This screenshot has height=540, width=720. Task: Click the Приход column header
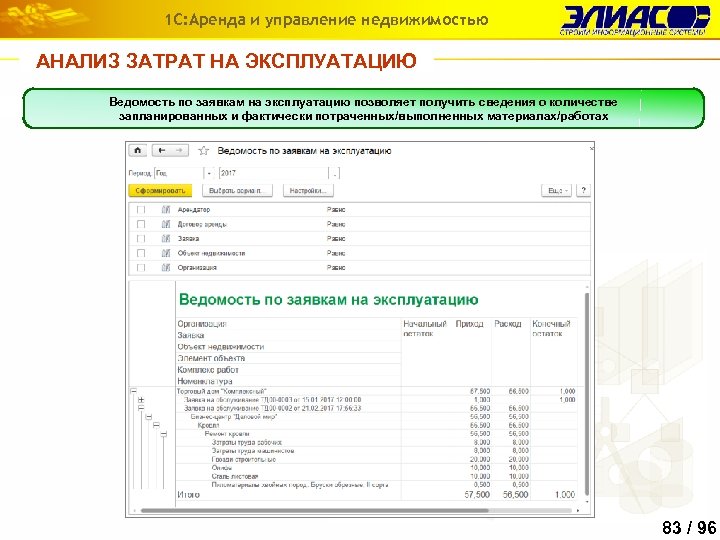[x=469, y=324]
